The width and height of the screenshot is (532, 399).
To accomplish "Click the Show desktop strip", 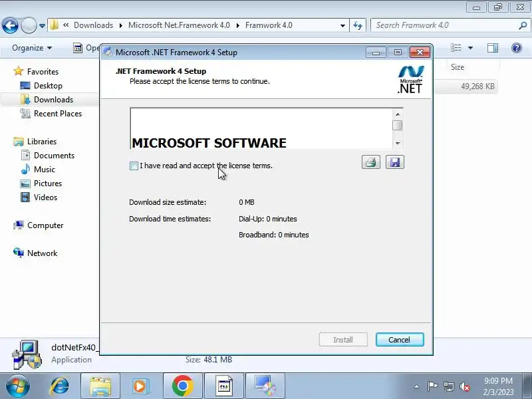I will pyautogui.click(x=527, y=386).
